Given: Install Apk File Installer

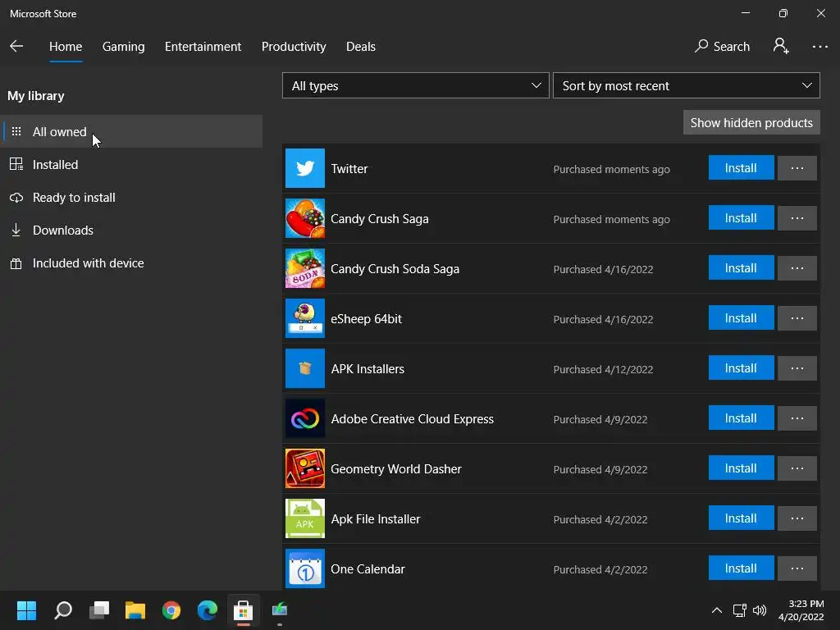Looking at the screenshot, I should (741, 518).
